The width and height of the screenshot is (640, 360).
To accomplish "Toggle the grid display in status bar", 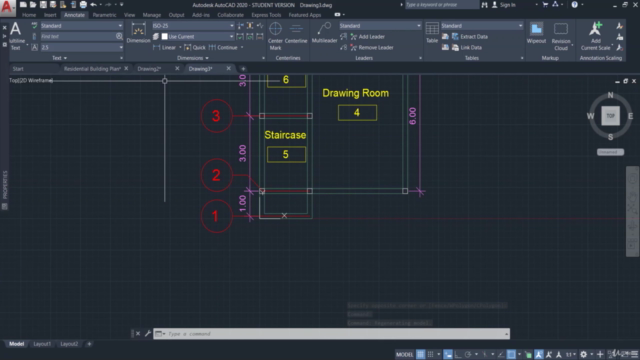I will coord(420,354).
